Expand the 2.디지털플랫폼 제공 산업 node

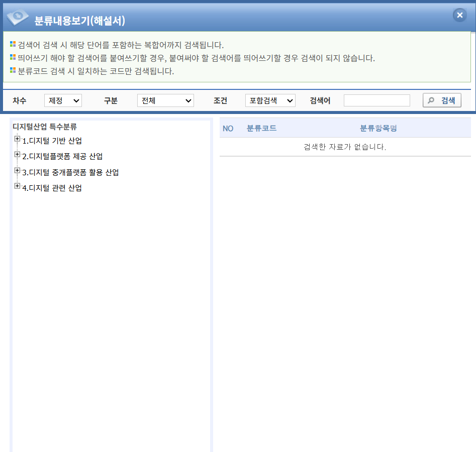(x=17, y=155)
